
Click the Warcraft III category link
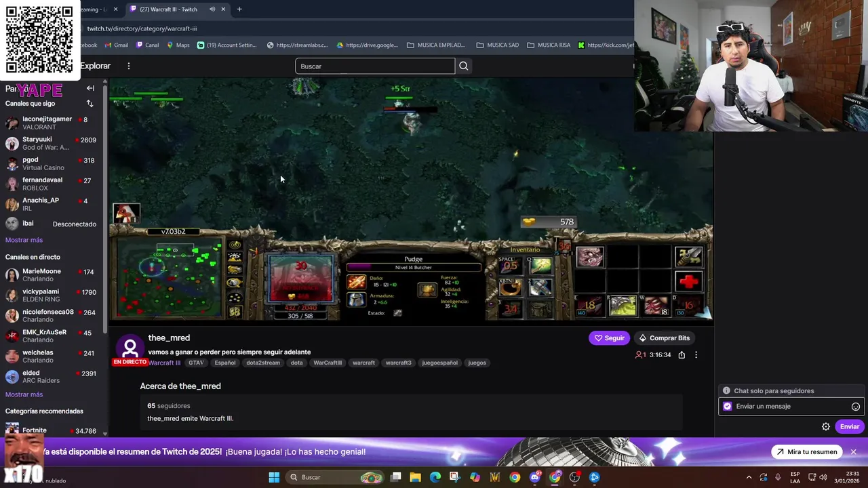(x=165, y=363)
